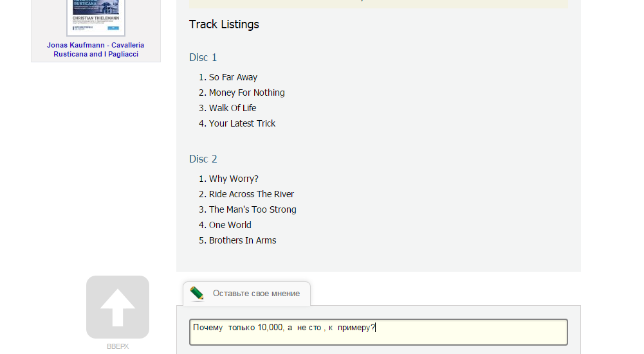
Task: Click "Your Latest Trick" in Disc 1
Action: pyautogui.click(x=242, y=123)
